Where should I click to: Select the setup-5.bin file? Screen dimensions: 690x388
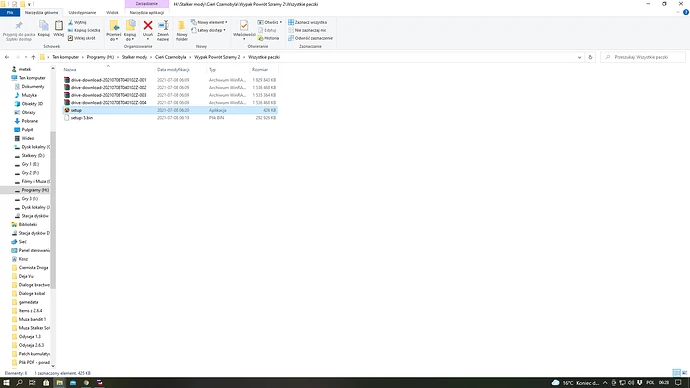[x=82, y=118]
